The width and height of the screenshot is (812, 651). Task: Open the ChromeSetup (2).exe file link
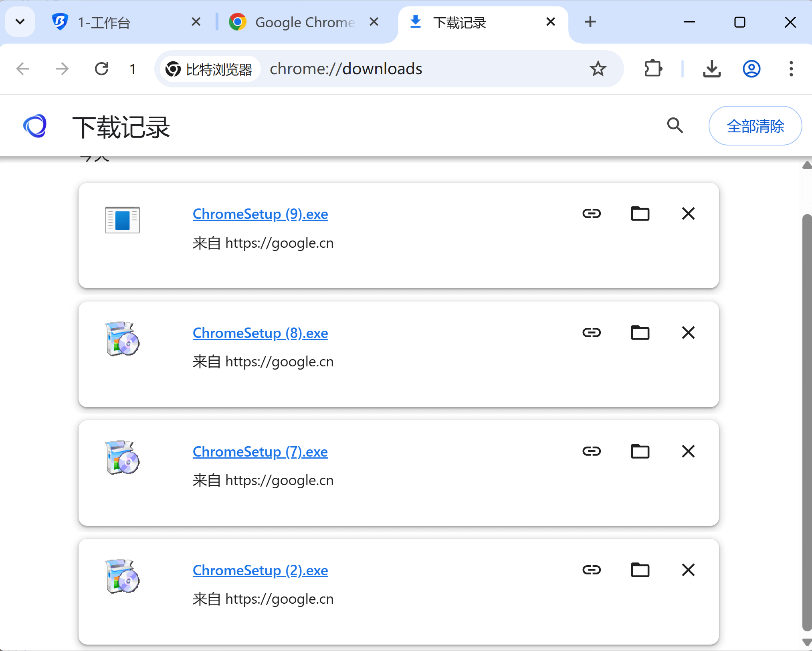[x=260, y=570]
